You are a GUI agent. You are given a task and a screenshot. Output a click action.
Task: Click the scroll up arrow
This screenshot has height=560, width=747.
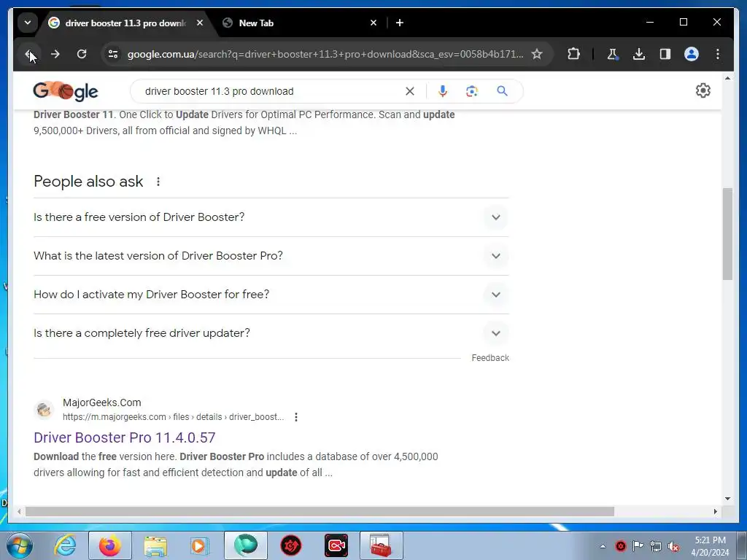pos(727,77)
